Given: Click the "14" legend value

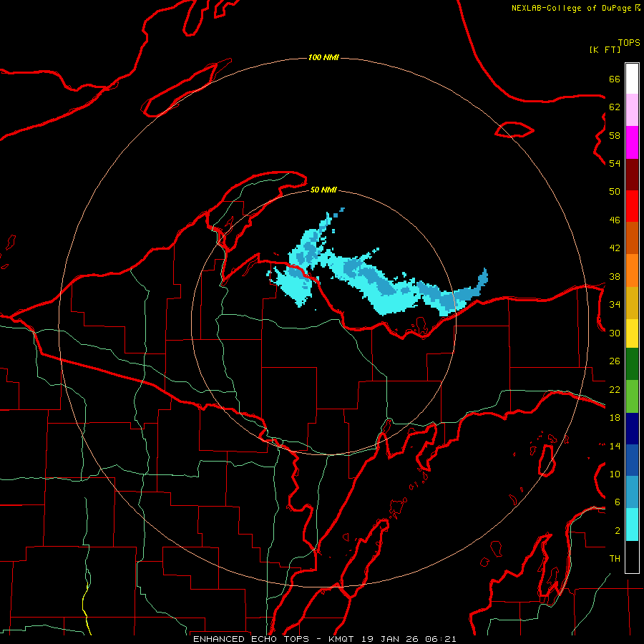Looking at the screenshot, I should 615,446.
